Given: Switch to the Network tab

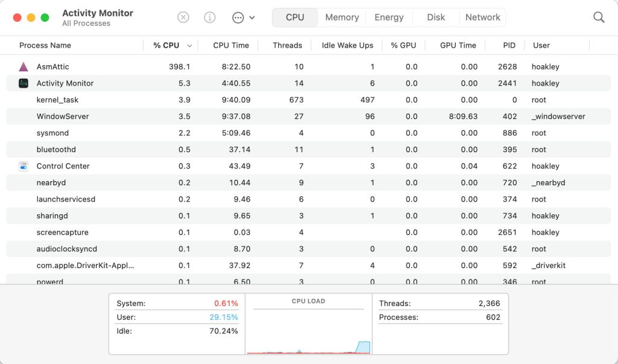Looking at the screenshot, I should click(x=483, y=18).
